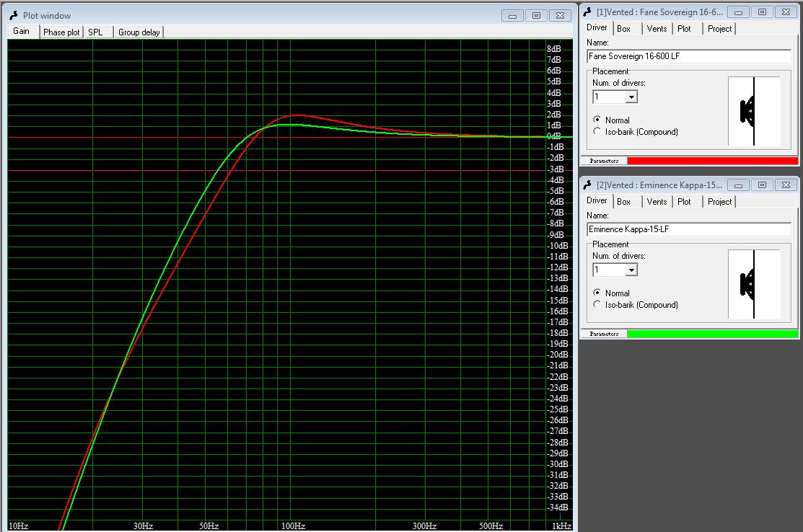Click the Fane Sovereign driver placement image
803x532 pixels.
point(754,111)
